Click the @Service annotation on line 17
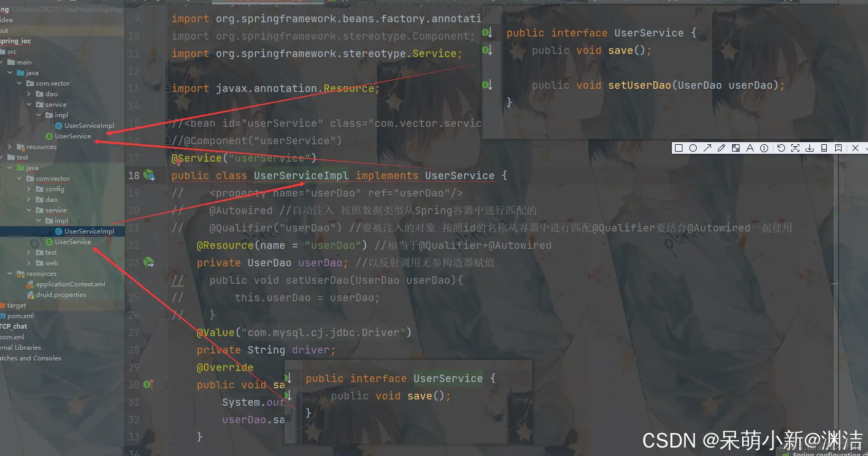The width and height of the screenshot is (868, 456). [x=197, y=158]
